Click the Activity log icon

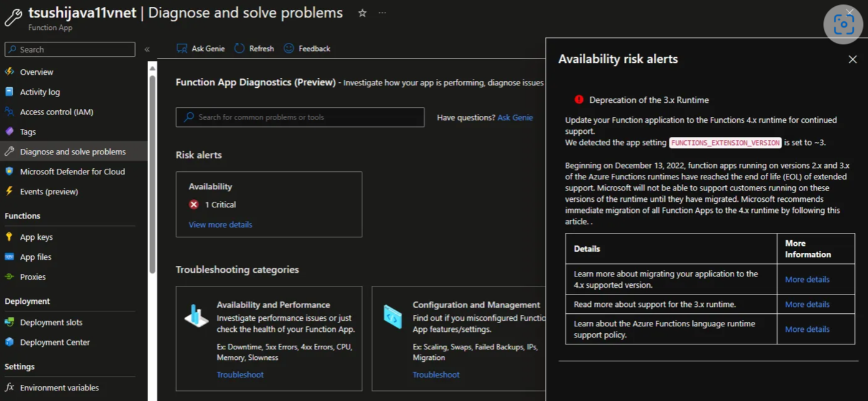[9, 92]
